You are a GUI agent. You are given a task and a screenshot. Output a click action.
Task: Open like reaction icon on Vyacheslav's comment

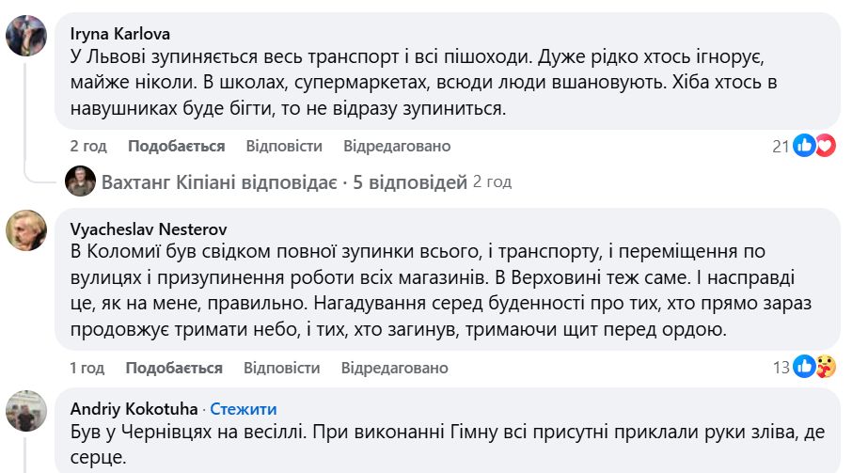pyautogui.click(x=804, y=368)
